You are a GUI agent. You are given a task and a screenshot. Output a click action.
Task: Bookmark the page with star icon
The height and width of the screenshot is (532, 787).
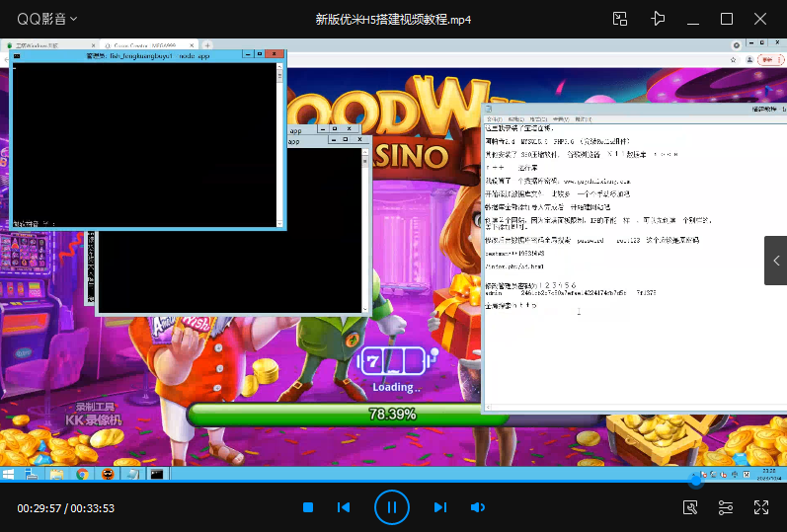733,60
